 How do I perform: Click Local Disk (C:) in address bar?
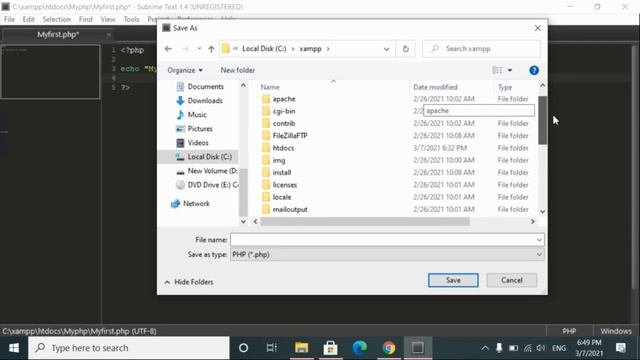point(264,49)
